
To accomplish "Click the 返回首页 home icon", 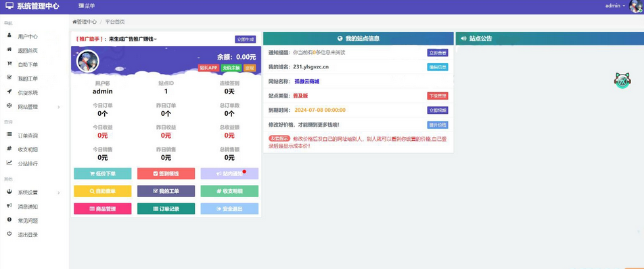I will point(9,49).
